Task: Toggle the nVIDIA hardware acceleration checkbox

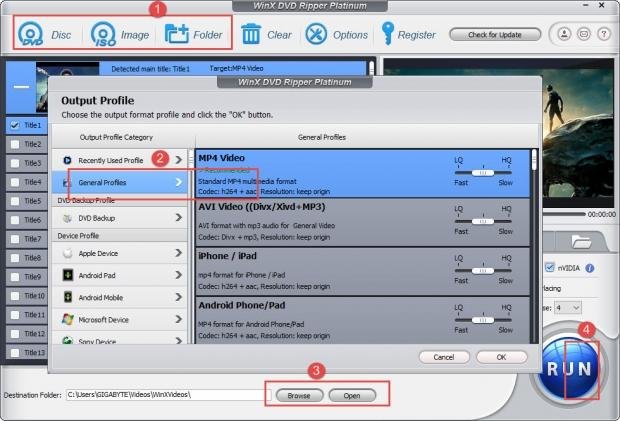Action: pos(550,267)
